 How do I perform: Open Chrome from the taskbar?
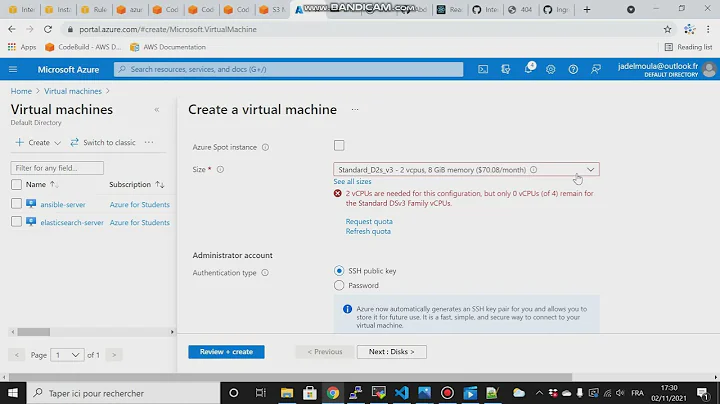point(333,393)
